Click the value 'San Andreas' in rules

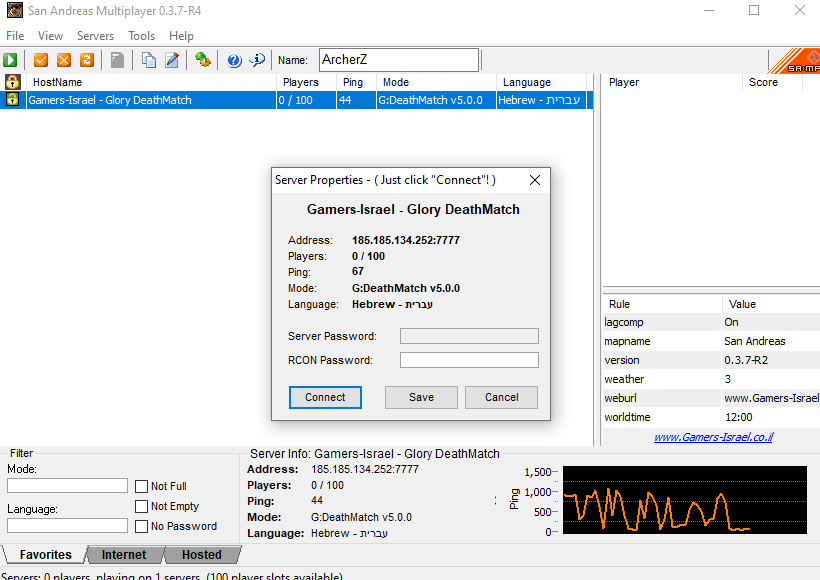pyautogui.click(x=755, y=342)
